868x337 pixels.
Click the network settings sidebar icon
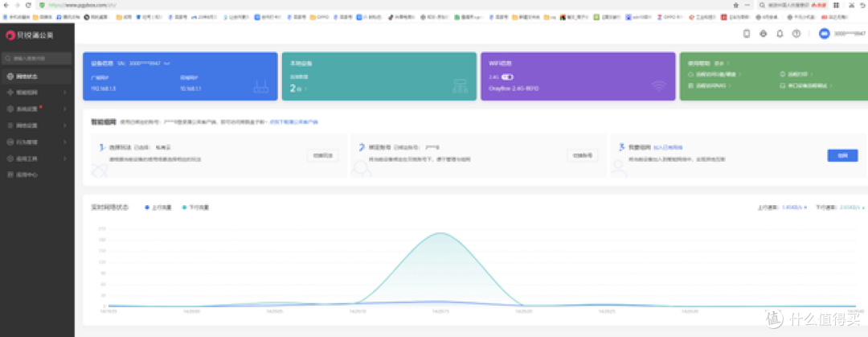coord(10,125)
